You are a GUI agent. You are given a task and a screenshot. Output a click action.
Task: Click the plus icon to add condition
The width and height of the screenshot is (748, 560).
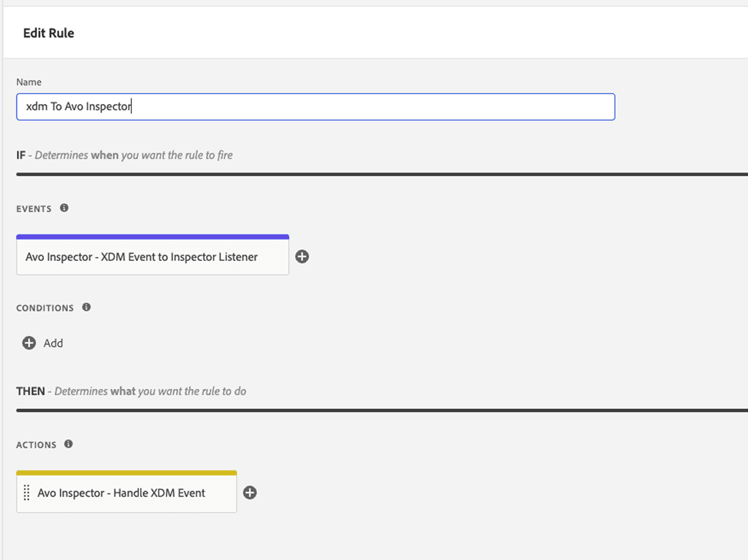click(29, 343)
